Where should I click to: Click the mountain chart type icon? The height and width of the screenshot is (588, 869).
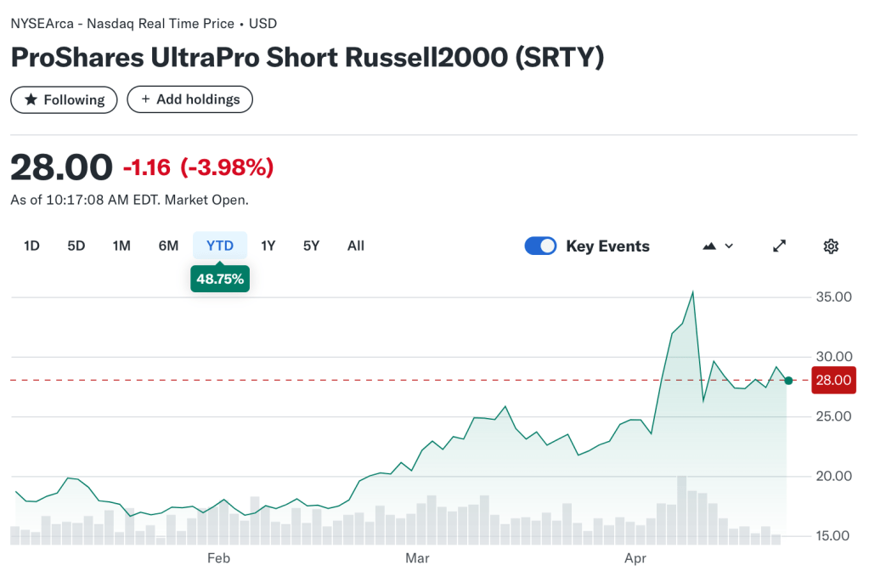pyautogui.click(x=710, y=246)
